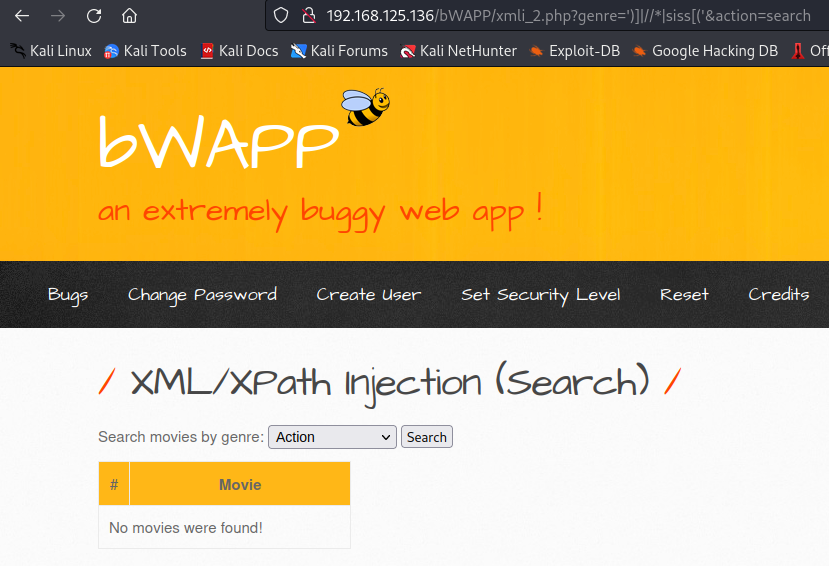
Task: Open the Kali Tools bookmark
Action: coord(145,51)
